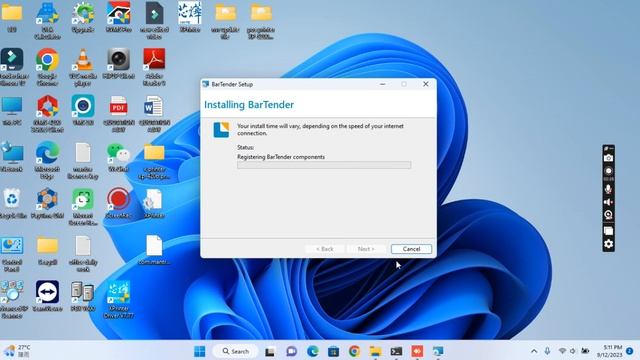Open Microsoft Store from the taskbar

333,351
